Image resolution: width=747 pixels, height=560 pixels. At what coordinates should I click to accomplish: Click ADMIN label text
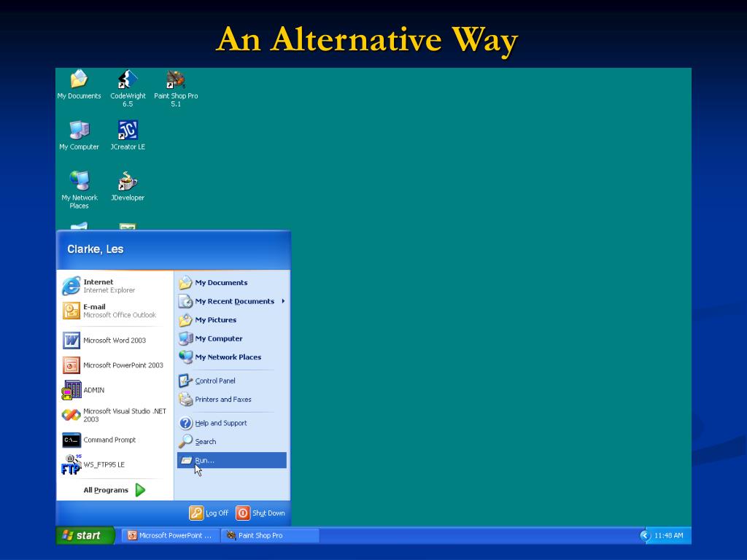tap(94, 390)
